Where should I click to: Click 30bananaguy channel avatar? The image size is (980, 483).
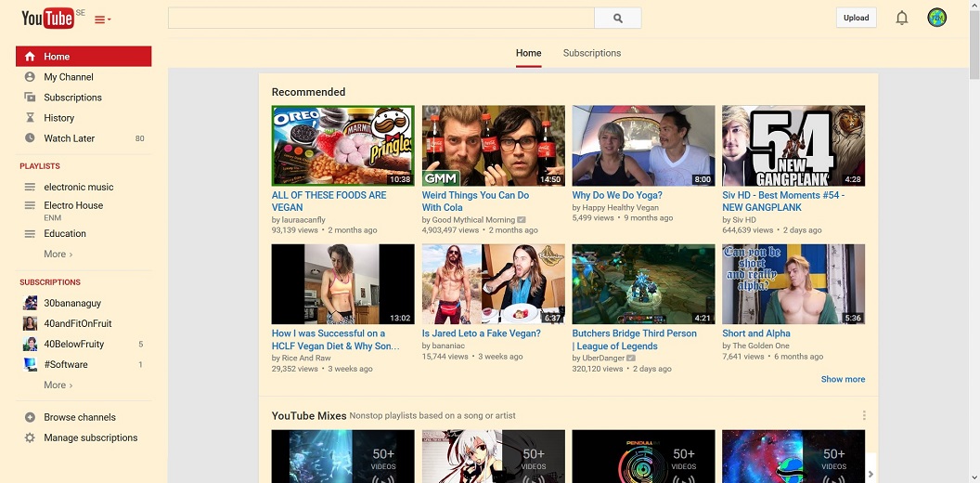[30, 303]
